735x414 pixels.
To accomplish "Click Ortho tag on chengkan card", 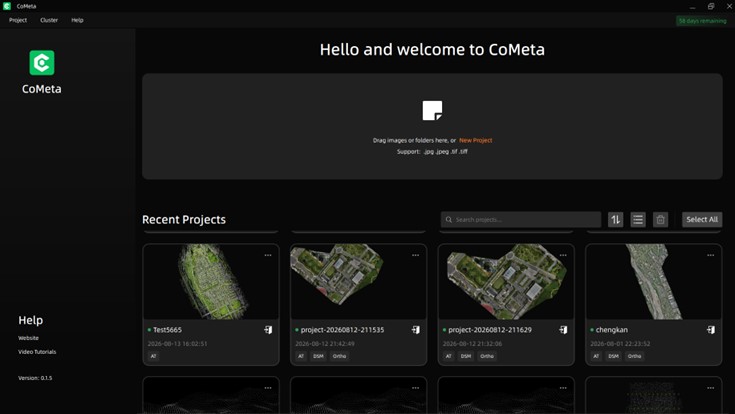I will point(635,356).
